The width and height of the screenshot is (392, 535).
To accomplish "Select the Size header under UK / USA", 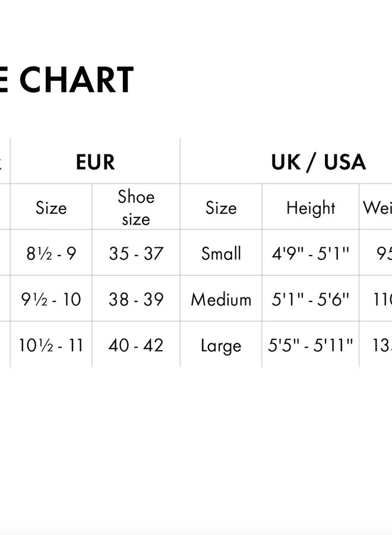I will tap(221, 207).
